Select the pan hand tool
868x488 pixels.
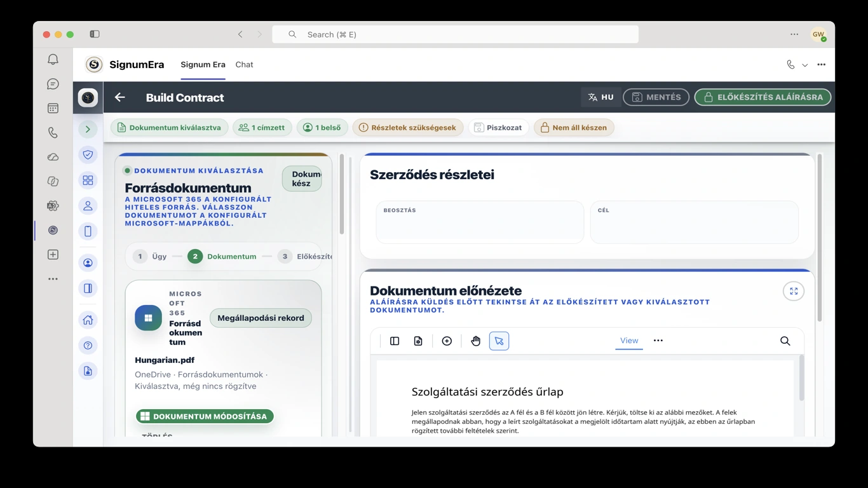click(x=475, y=341)
